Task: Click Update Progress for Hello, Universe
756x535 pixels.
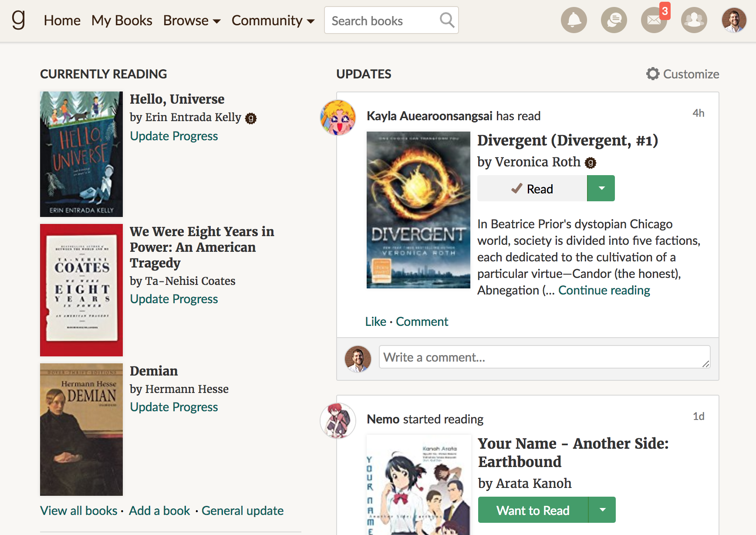Action: (174, 136)
